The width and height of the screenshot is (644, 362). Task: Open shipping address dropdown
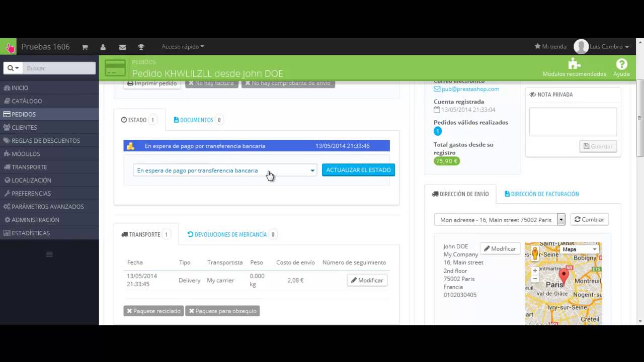tap(500, 220)
